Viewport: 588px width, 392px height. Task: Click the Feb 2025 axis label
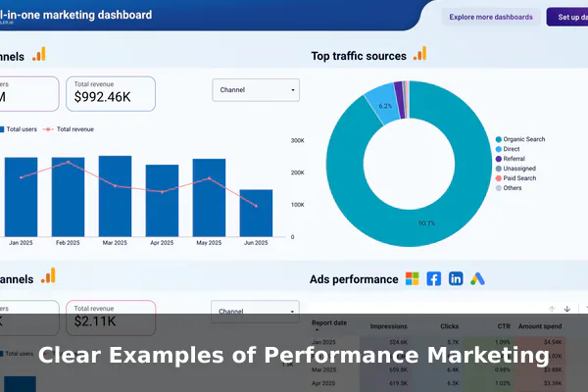pos(68,243)
